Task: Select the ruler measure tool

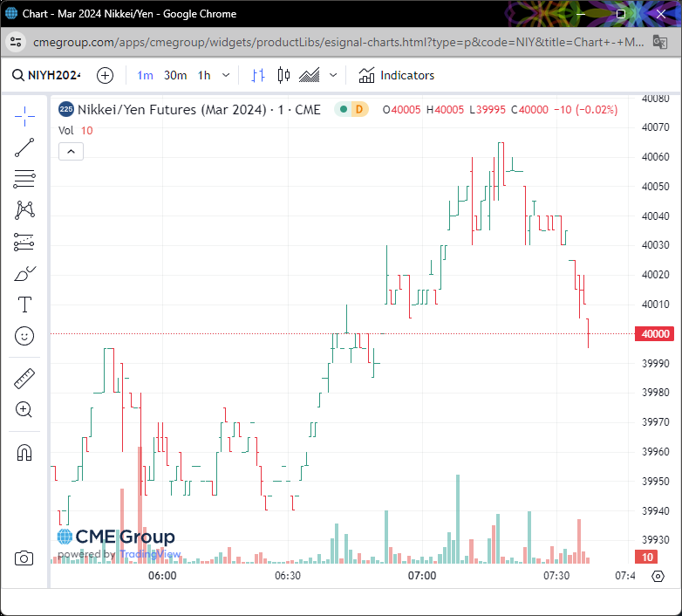Action: tap(24, 379)
